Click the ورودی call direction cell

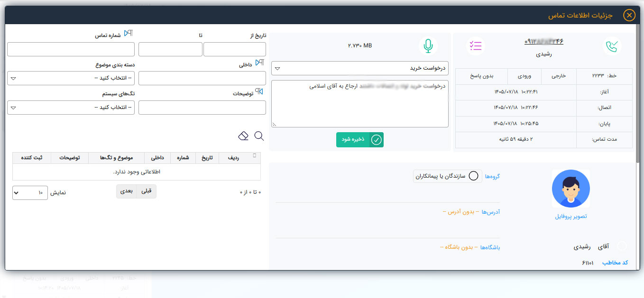pos(524,76)
